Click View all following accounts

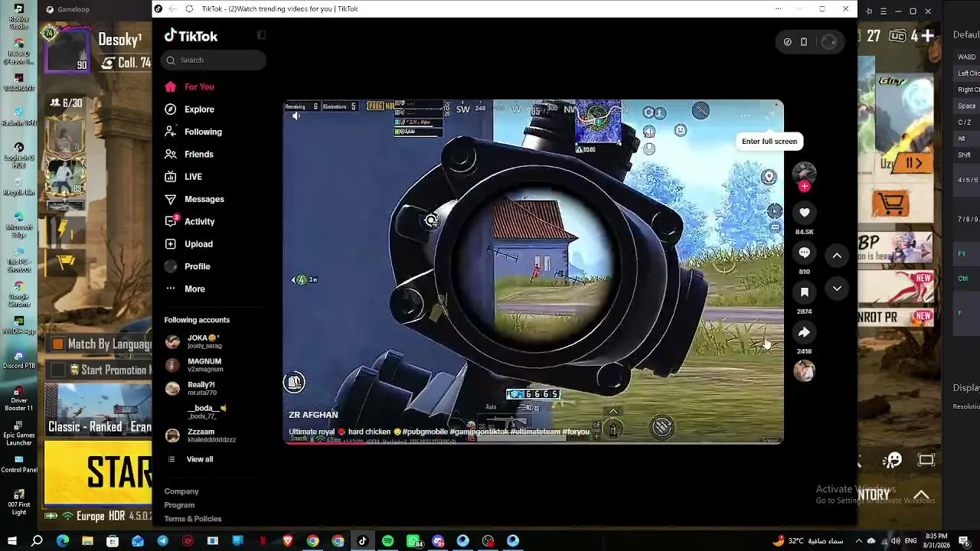pos(190,459)
